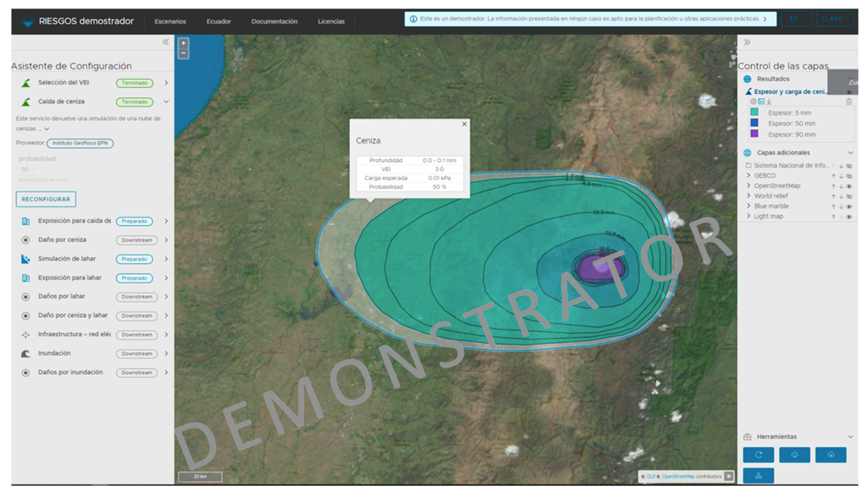868x495 pixels.
Task: Open the Documentación menu item
Action: pyautogui.click(x=274, y=22)
